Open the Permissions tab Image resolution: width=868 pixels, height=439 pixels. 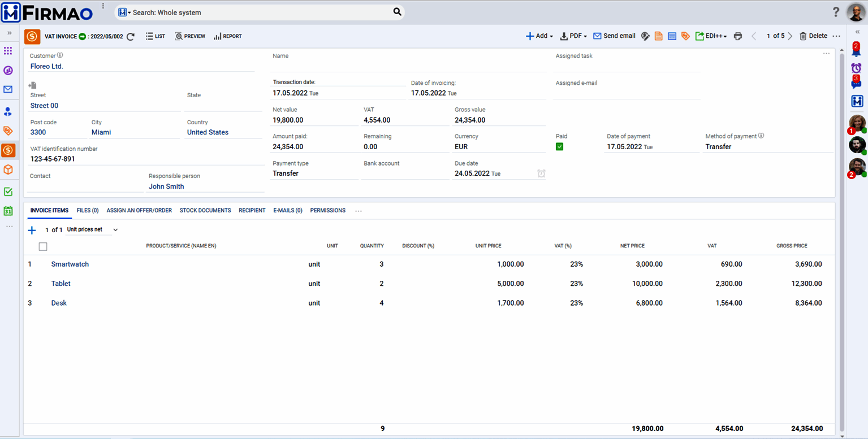point(327,210)
